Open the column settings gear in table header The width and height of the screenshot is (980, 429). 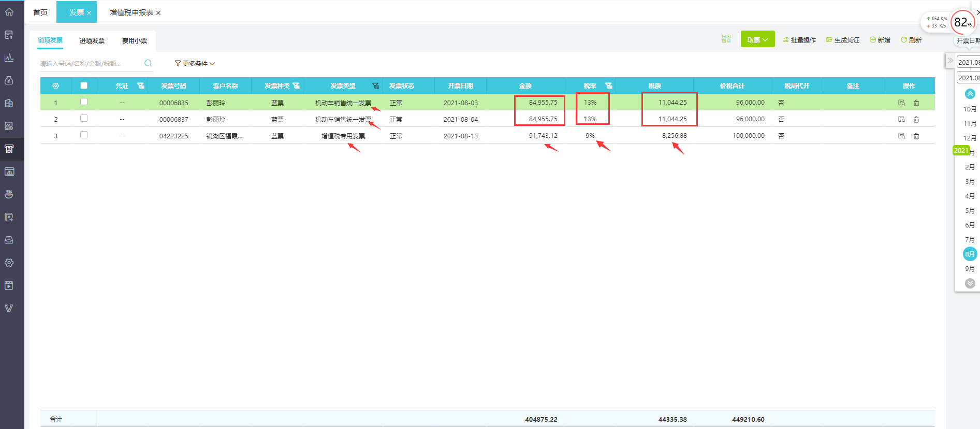tap(55, 86)
